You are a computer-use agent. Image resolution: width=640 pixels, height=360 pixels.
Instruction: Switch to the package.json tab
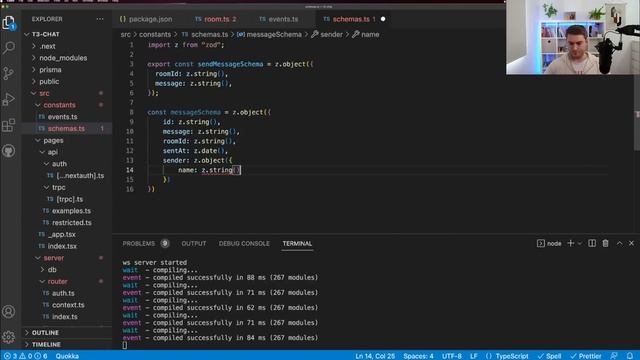coord(146,19)
